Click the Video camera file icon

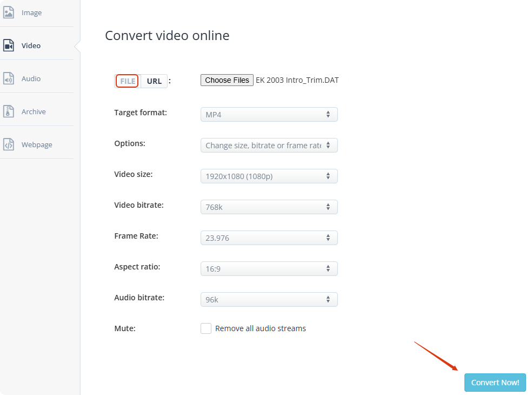click(9, 45)
